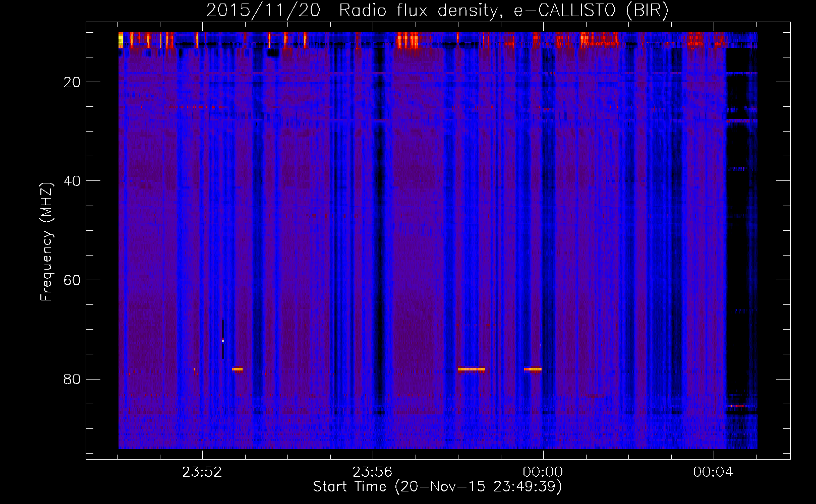
Task: Click the '23:52' time tick label
Action: point(202,472)
